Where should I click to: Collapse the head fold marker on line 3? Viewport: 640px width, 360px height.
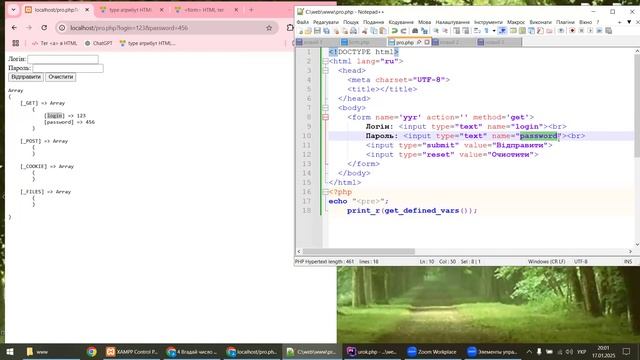point(325,71)
